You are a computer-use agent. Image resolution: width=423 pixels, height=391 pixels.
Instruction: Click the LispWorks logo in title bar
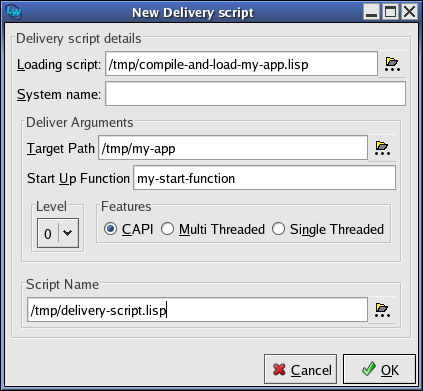[14, 12]
